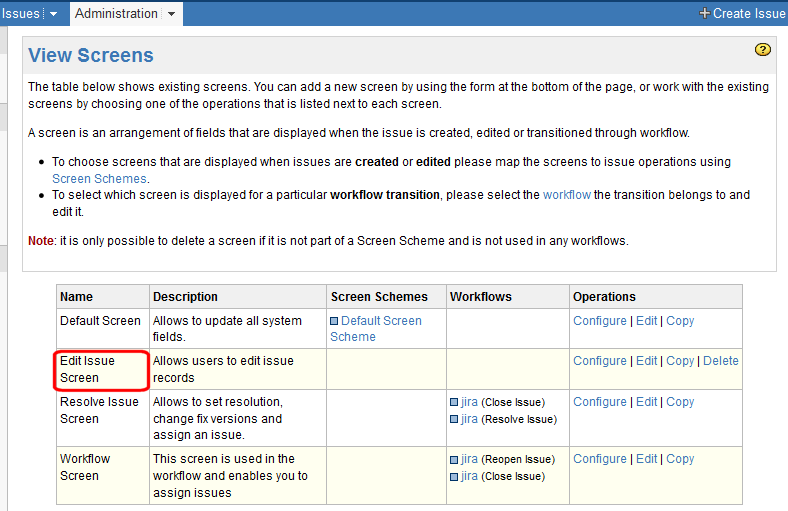The height and width of the screenshot is (511, 788).
Task: Copy the Edit Issue Screen
Action: point(680,361)
